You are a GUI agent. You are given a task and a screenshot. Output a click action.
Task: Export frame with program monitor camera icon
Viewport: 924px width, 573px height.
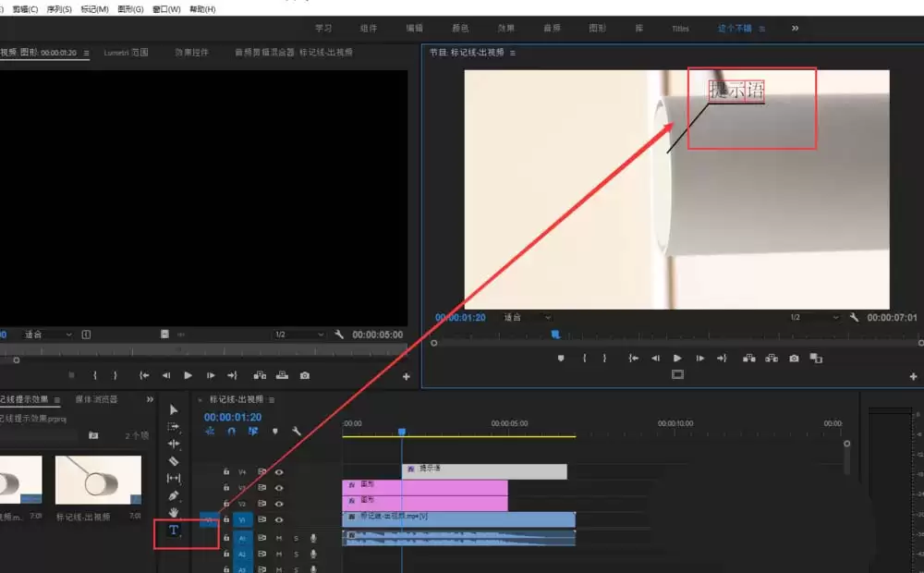(794, 359)
